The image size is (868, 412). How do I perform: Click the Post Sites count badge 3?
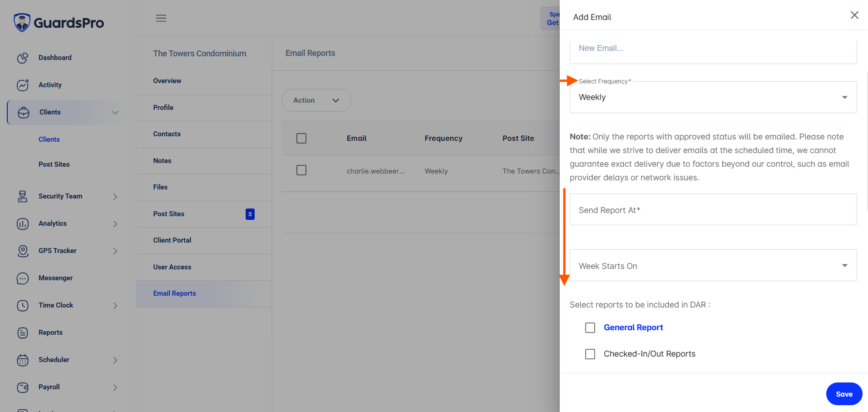coord(250,214)
